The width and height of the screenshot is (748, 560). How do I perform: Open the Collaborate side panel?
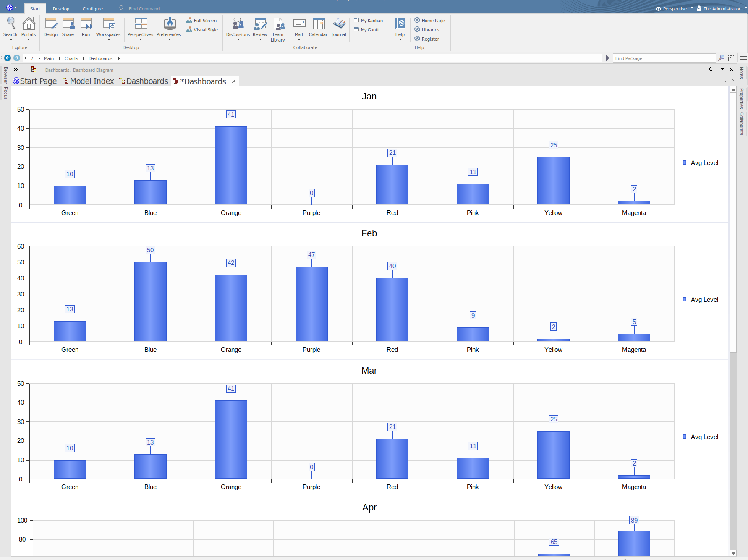click(x=742, y=123)
